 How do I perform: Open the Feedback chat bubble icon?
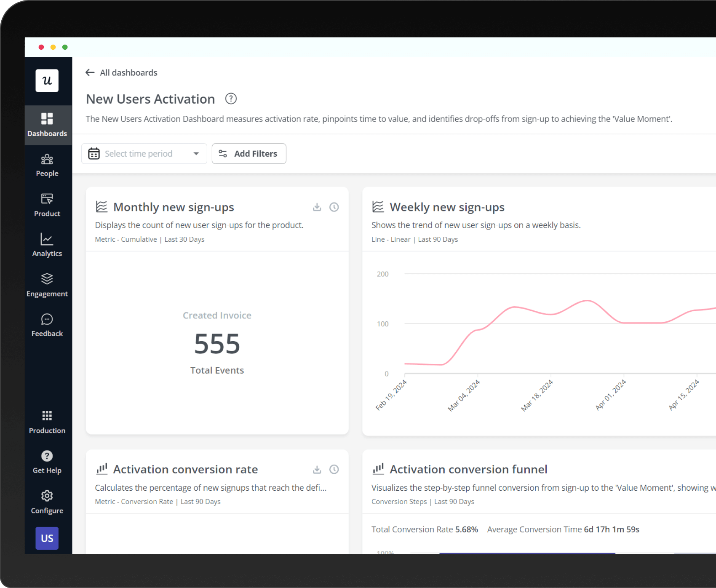pyautogui.click(x=47, y=319)
